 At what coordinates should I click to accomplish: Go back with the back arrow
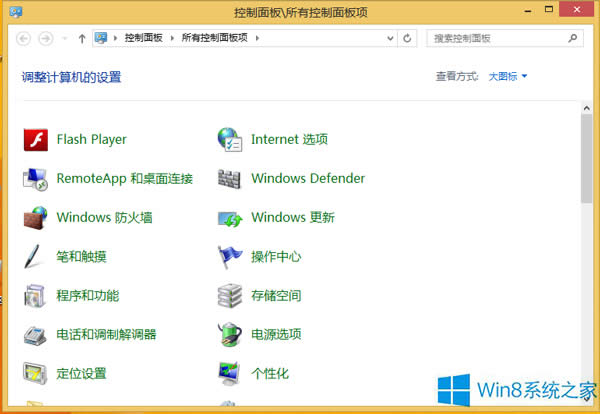click(23, 38)
